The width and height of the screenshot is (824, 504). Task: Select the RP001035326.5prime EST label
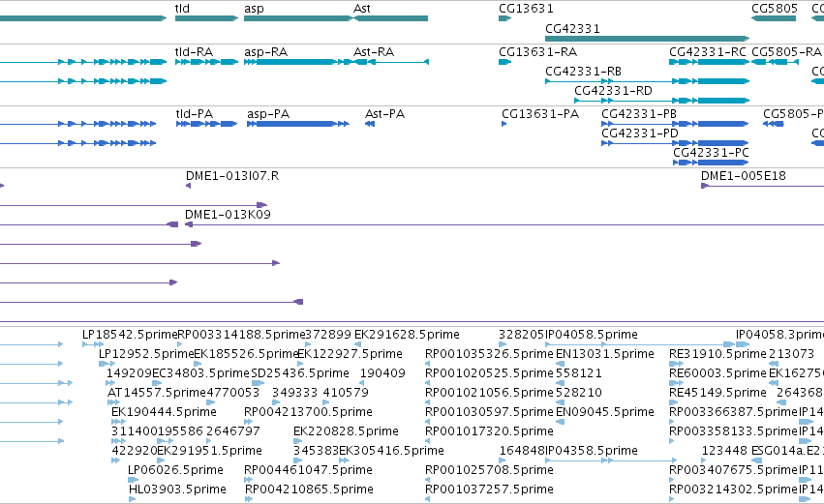(489, 354)
